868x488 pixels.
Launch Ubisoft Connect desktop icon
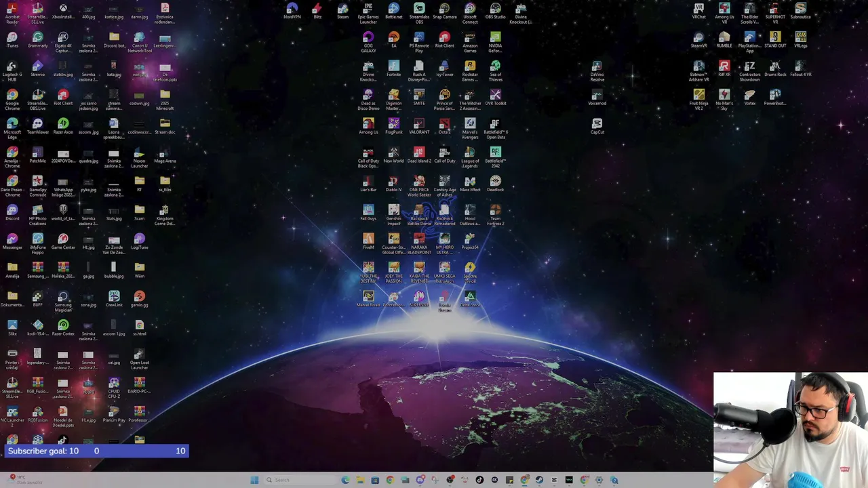pyautogui.click(x=470, y=13)
